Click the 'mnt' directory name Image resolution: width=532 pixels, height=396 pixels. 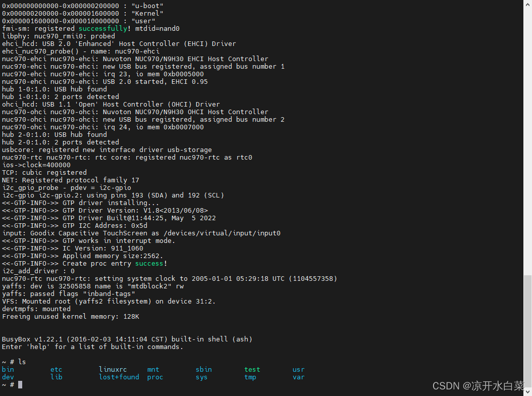[x=153, y=369]
